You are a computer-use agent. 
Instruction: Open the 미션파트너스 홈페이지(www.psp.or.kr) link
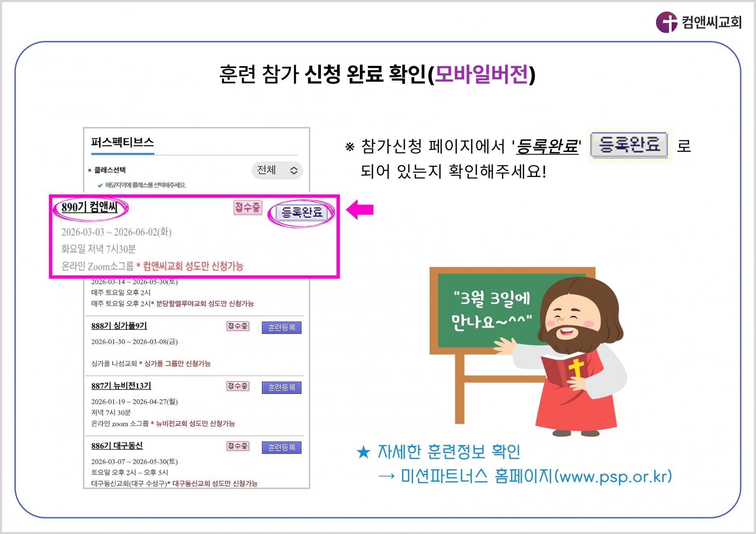tap(536, 476)
